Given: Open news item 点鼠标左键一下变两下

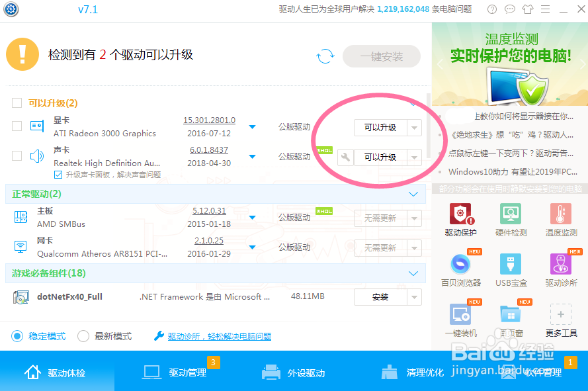Looking at the screenshot, I should [x=511, y=153].
